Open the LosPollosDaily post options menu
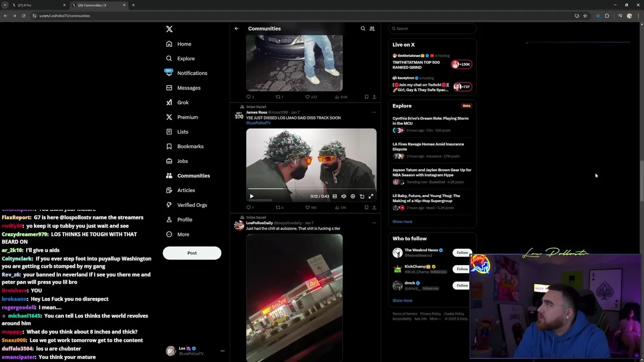This screenshot has height=362, width=644. tap(374, 223)
